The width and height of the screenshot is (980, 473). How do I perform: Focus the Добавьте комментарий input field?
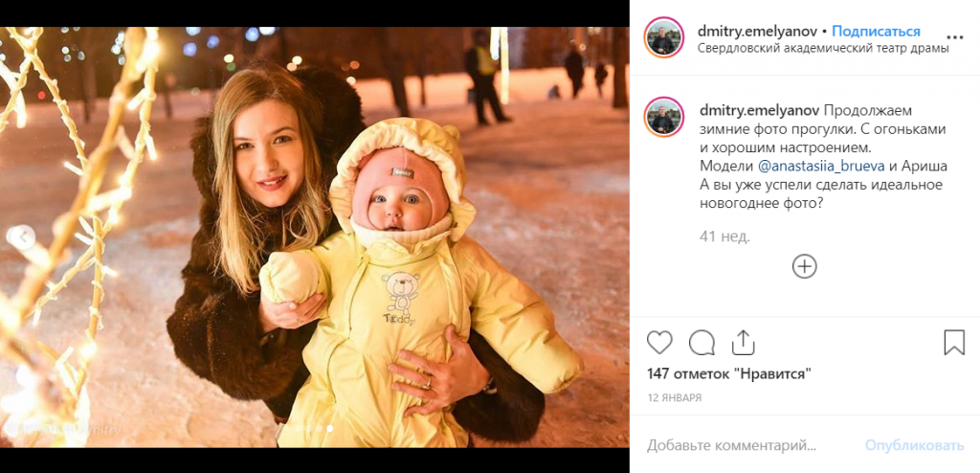point(750,445)
